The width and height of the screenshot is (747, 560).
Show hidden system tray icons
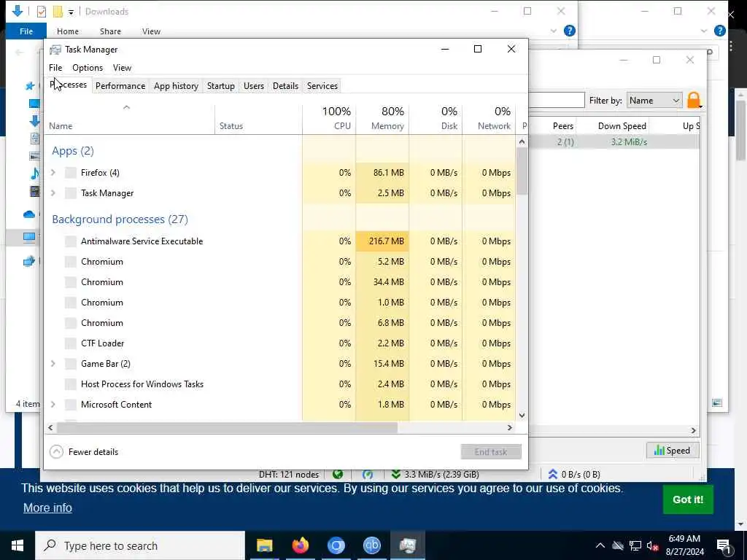tap(600, 545)
